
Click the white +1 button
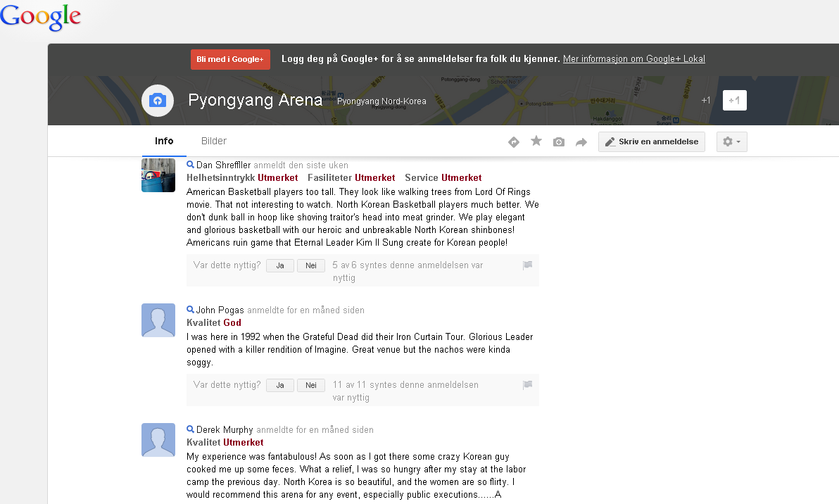click(735, 100)
